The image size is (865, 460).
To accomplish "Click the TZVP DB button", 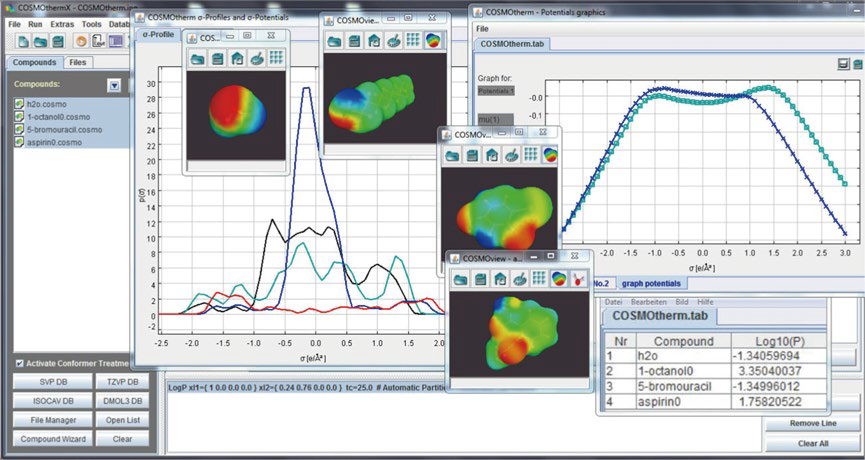I will (122, 382).
